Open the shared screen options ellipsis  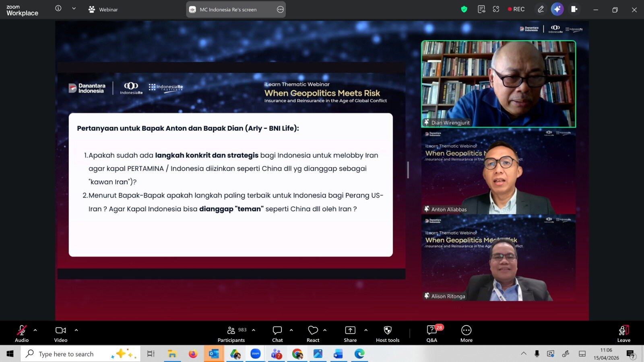pos(281,10)
